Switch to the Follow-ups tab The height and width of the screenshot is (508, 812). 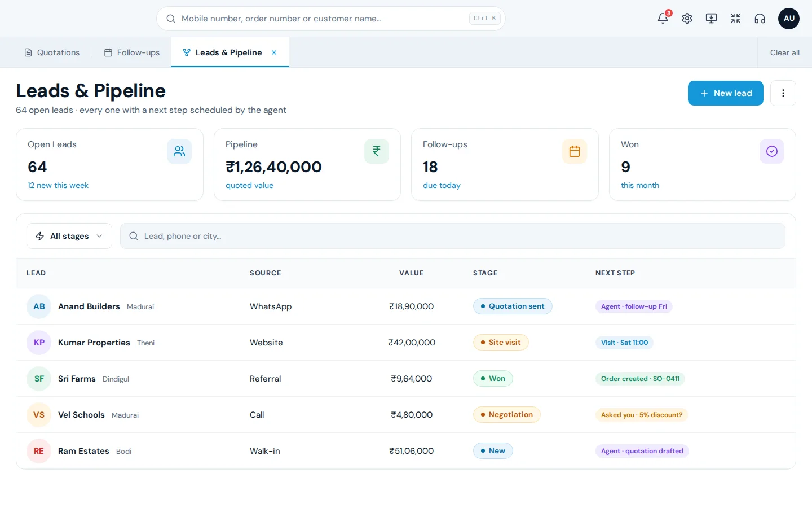132,52
